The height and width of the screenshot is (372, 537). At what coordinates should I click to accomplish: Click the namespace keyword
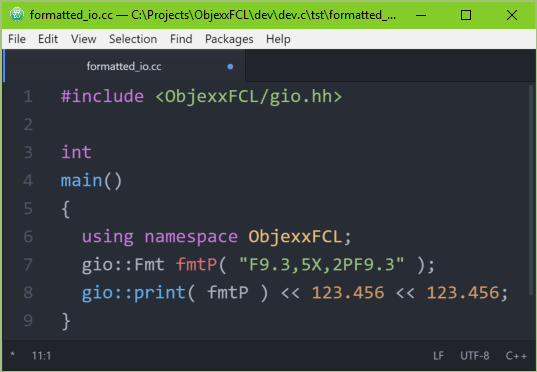click(191, 237)
